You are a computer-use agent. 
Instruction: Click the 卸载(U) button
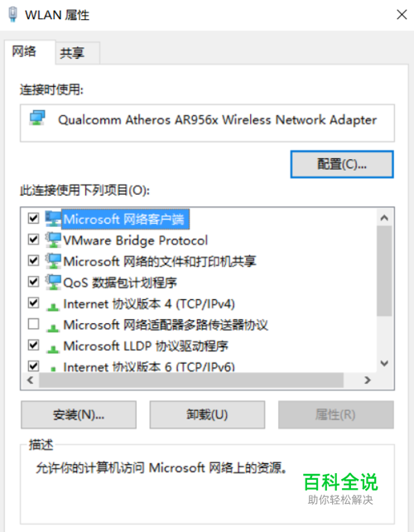point(207,414)
